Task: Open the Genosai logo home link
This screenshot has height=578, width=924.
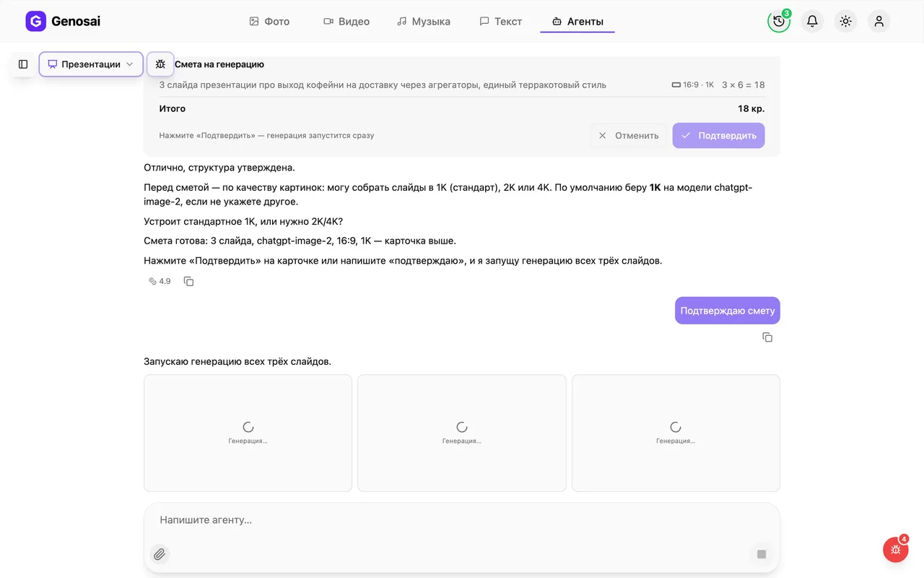Action: click(63, 21)
